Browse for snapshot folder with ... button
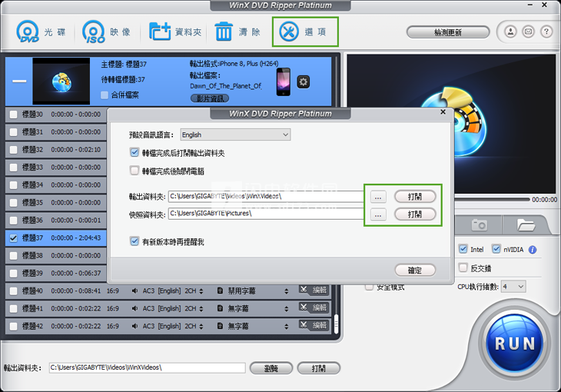This screenshot has width=561, height=392. (378, 214)
